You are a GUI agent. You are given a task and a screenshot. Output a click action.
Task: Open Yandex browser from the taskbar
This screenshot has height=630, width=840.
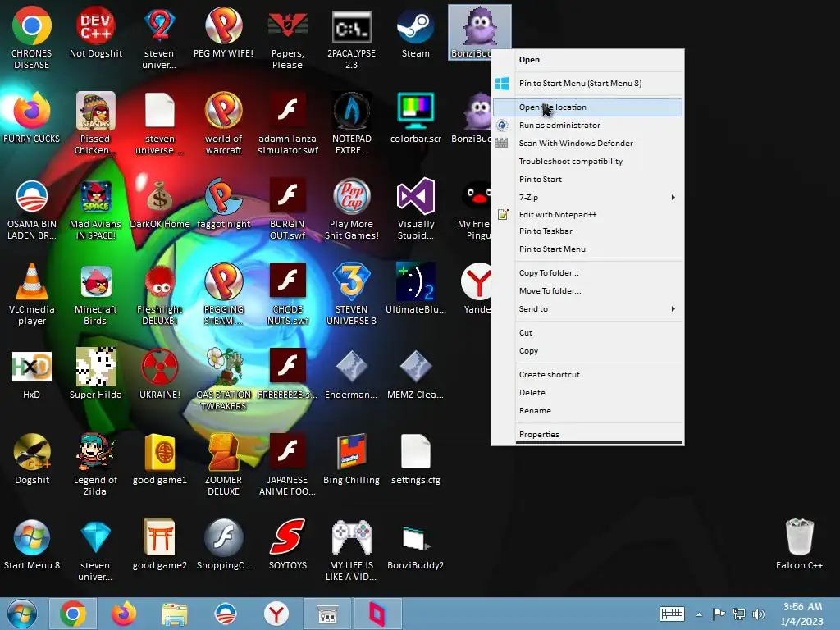276,614
